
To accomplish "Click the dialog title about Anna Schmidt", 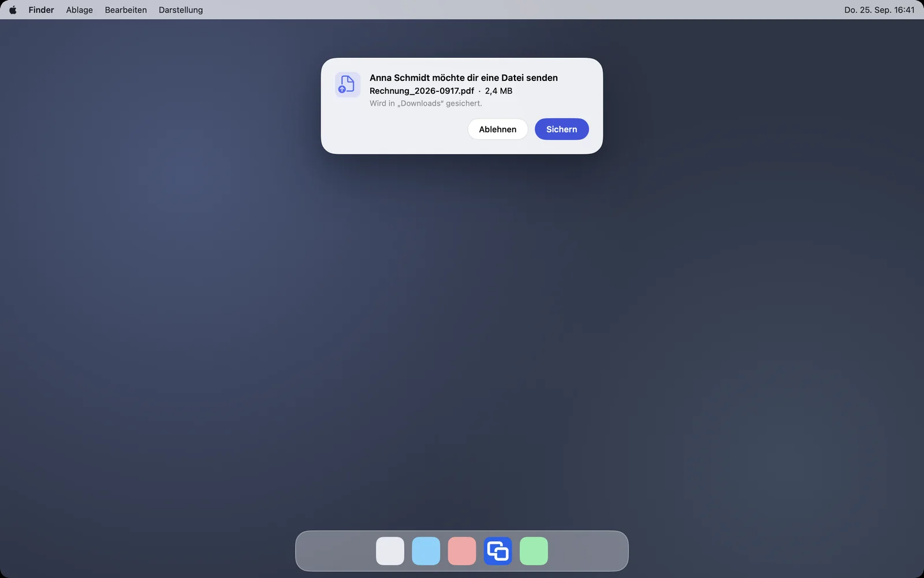I will tap(464, 77).
